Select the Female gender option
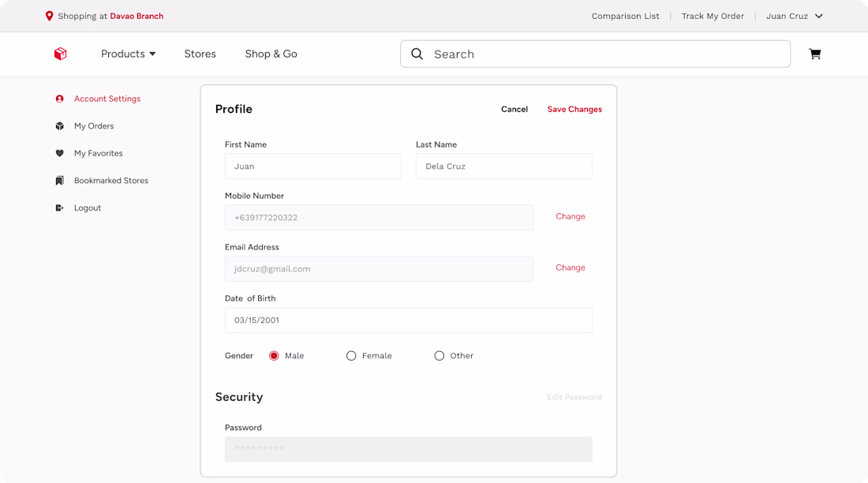 click(x=351, y=356)
